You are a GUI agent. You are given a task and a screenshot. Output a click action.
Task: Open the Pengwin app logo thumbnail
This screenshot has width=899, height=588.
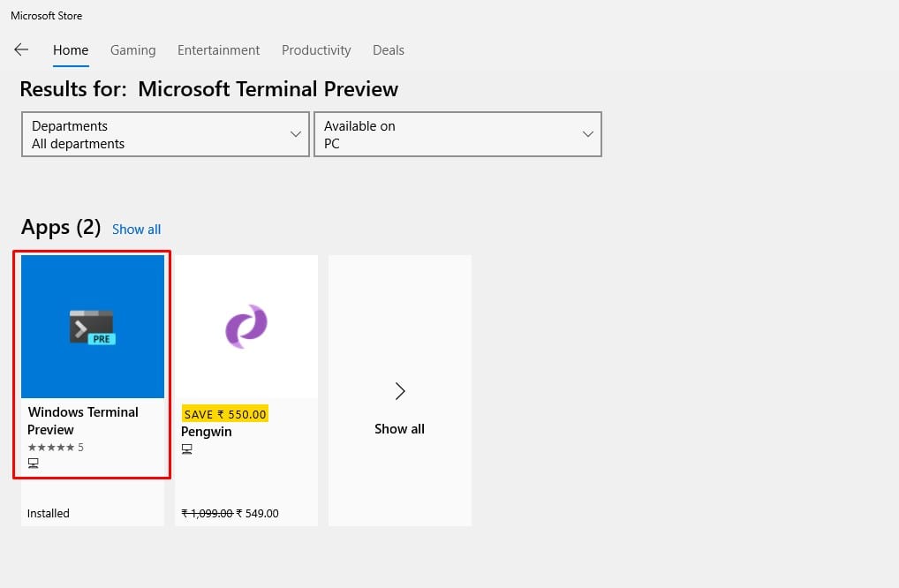[246, 327]
